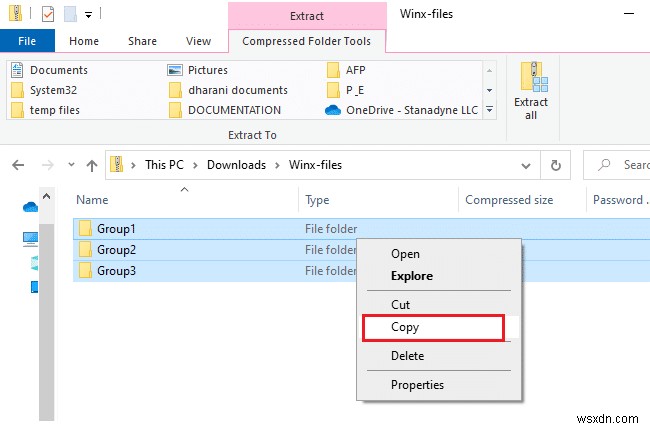Click the Downloads breadcrumb link

point(236,165)
